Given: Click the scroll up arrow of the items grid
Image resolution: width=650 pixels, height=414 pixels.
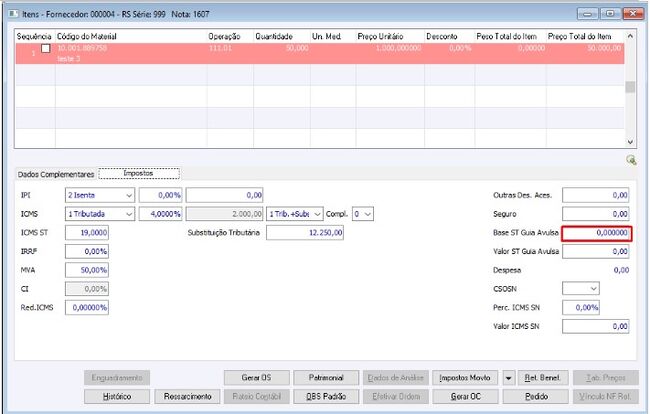Looking at the screenshot, I should tap(630, 36).
